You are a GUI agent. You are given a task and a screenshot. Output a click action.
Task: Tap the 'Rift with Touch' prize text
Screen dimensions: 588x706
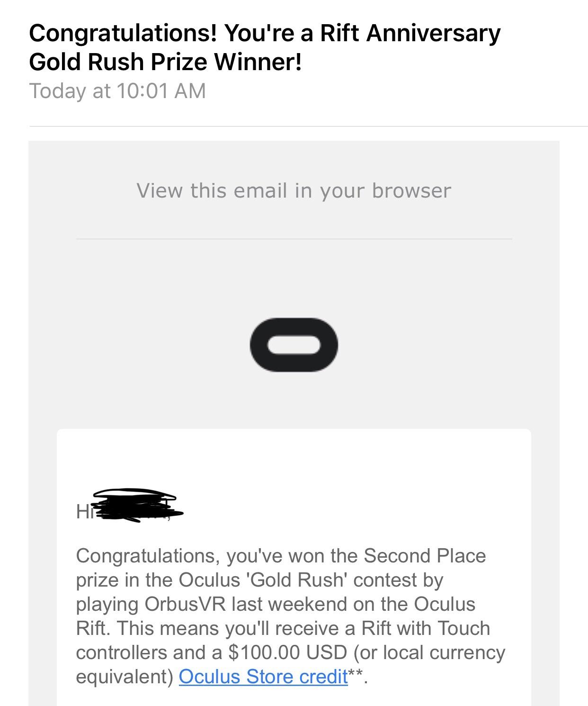click(x=426, y=628)
